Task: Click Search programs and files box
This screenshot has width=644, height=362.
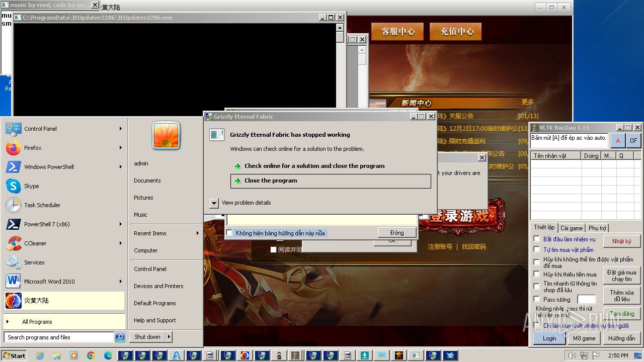Action: click(x=59, y=337)
